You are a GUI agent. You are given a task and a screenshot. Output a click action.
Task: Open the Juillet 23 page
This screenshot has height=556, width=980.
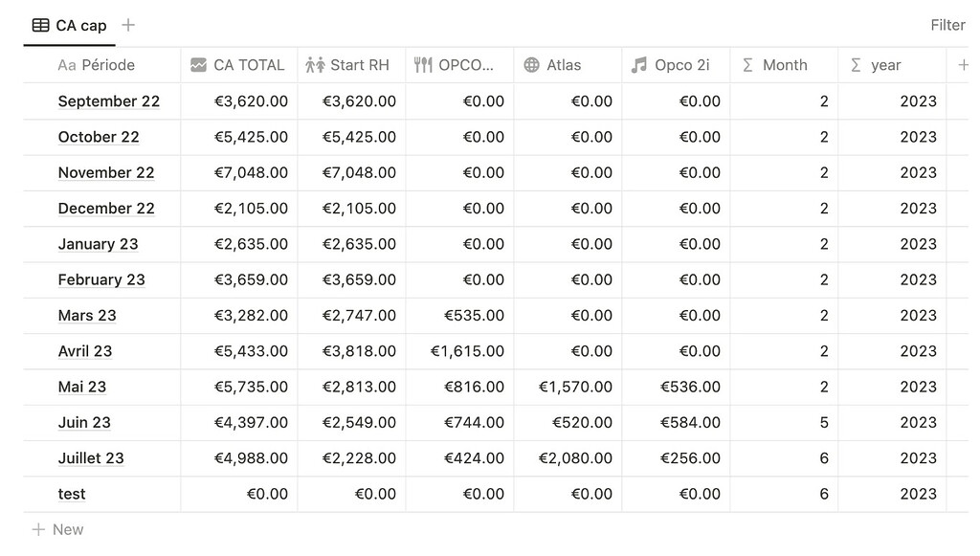coord(91,458)
